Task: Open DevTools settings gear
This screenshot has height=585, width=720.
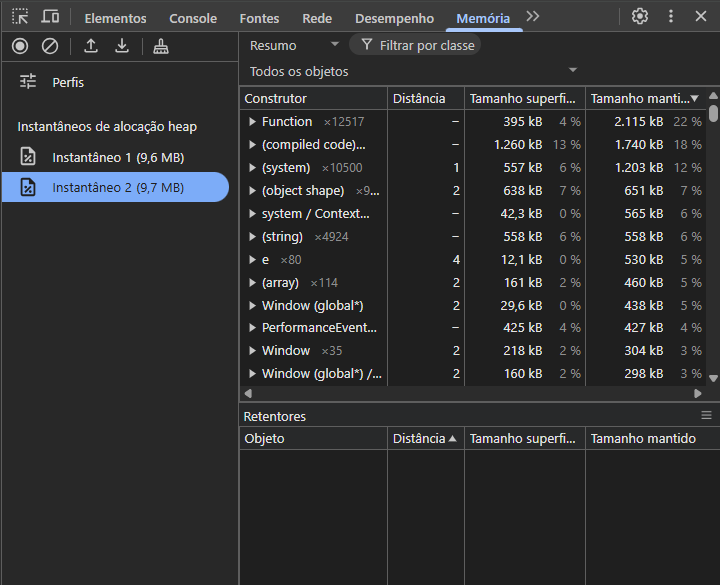Action: coord(640,17)
